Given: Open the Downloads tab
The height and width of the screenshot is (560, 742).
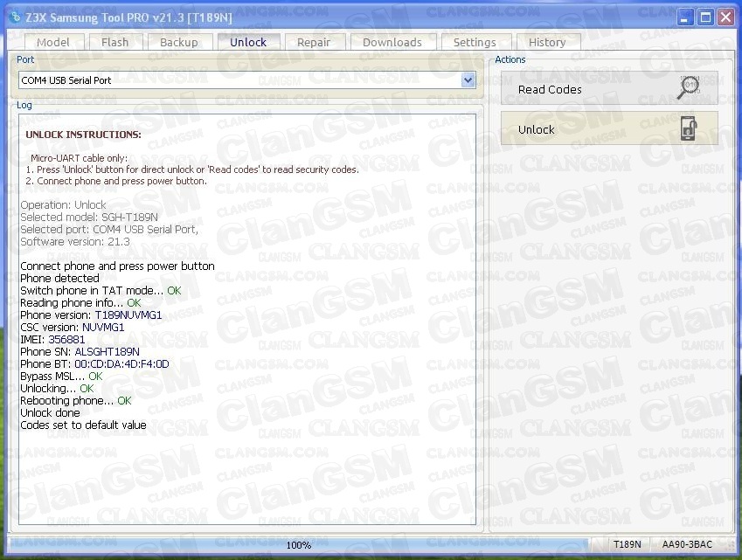Looking at the screenshot, I should coord(392,42).
